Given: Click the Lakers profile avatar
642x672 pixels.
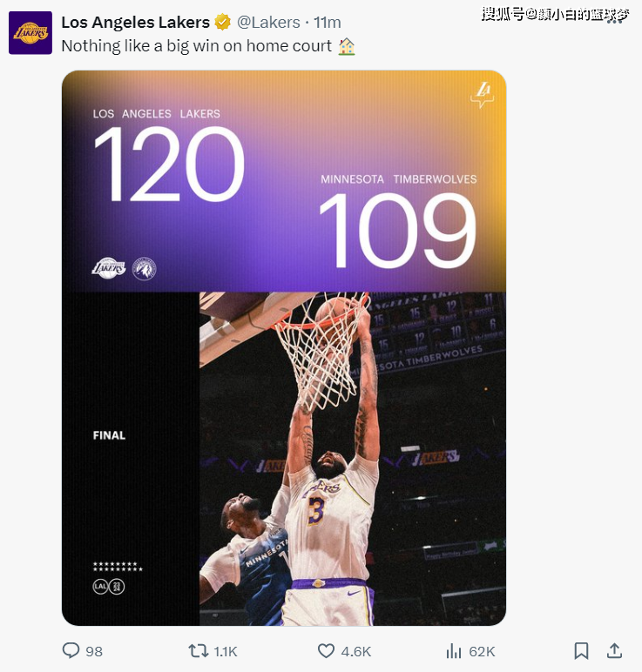Looking at the screenshot, I should (x=30, y=33).
